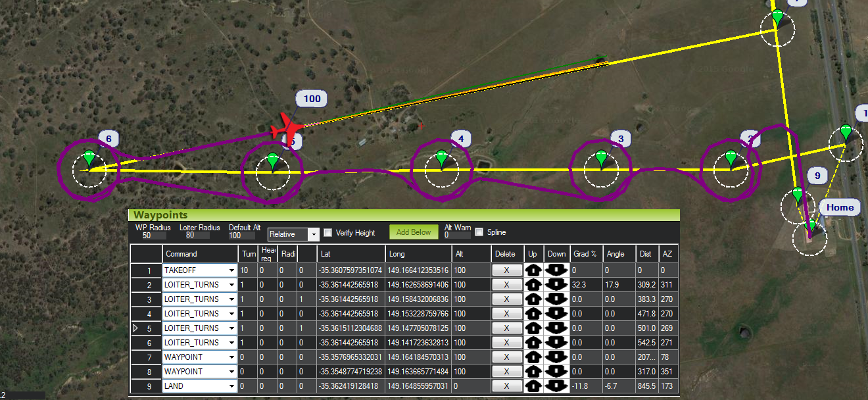
Task: Move waypoint 9 down in the list
Action: point(555,386)
